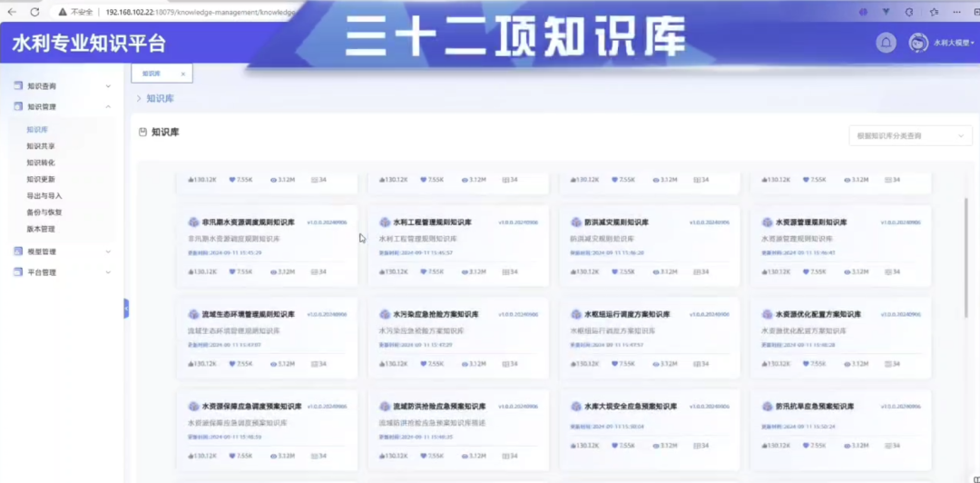This screenshot has width=980, height=483.
Task: Open 备份与恢复 in the sidebar
Action: 44,212
